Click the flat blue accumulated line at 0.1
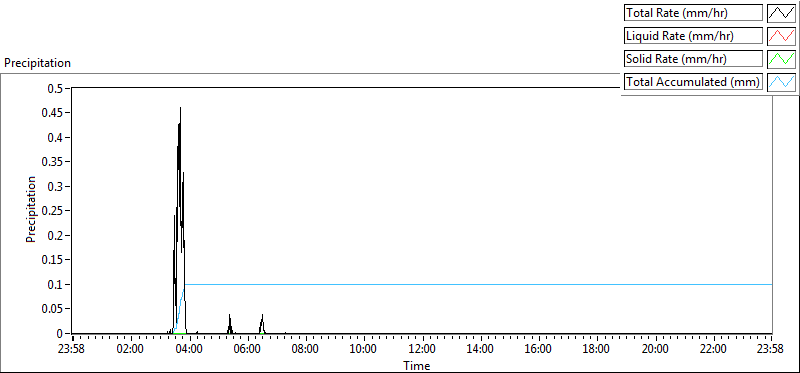Viewport: 800px width, 373px height. point(479,284)
